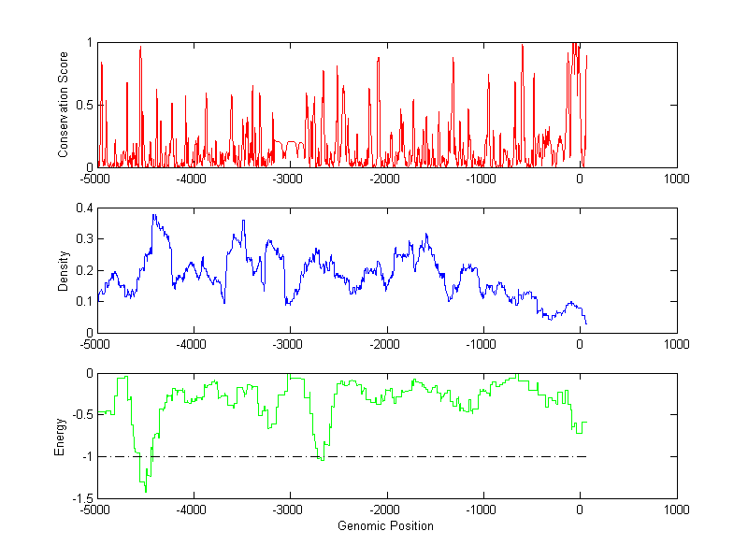
Task: Select the 0.4 tick label on Density axis
Action: (x=83, y=208)
